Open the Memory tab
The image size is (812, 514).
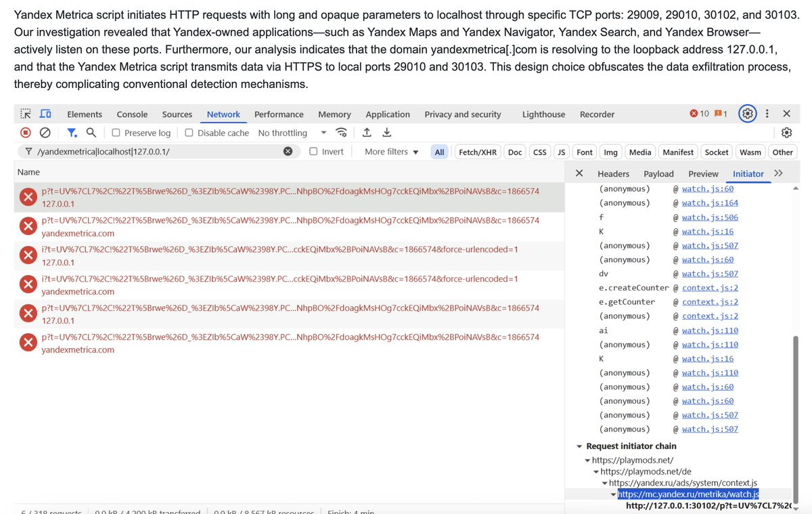coord(334,114)
